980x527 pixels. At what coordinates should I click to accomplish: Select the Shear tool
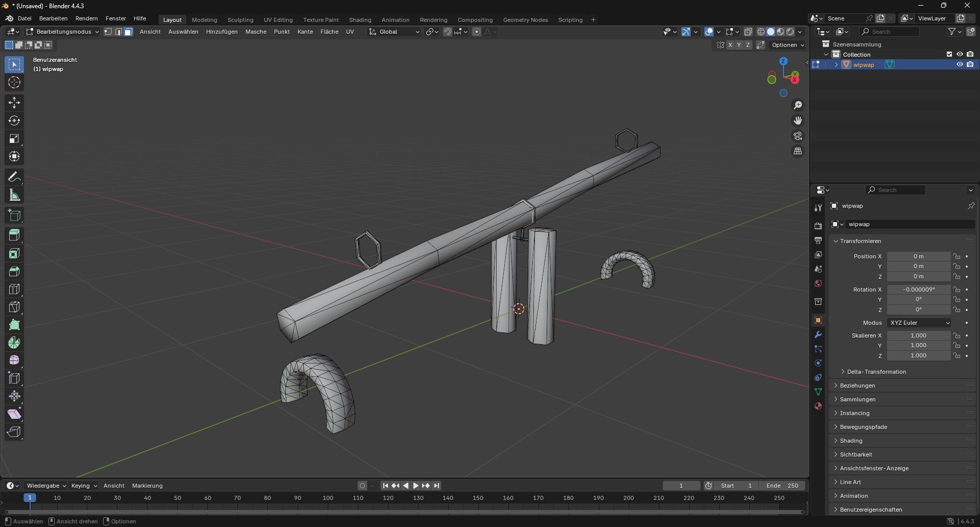click(x=14, y=414)
